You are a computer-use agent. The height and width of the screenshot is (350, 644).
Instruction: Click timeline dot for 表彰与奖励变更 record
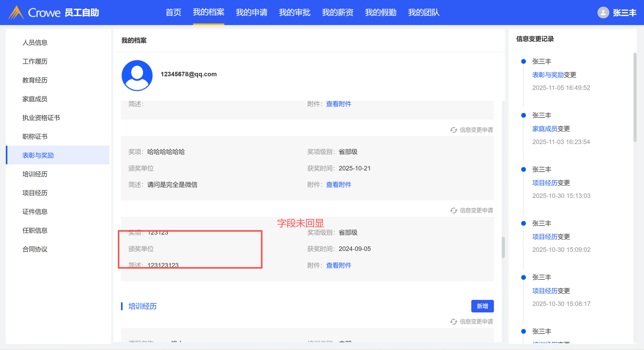pyautogui.click(x=523, y=62)
